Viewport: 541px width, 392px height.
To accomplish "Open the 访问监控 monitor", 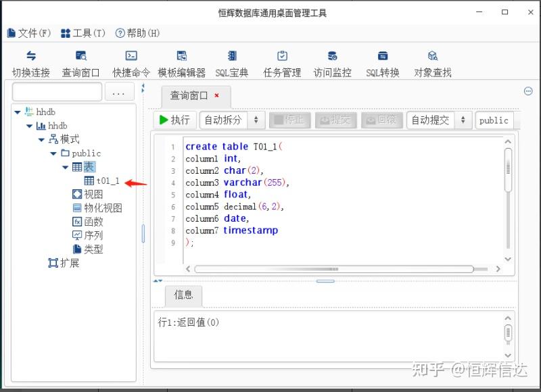I will point(332,64).
